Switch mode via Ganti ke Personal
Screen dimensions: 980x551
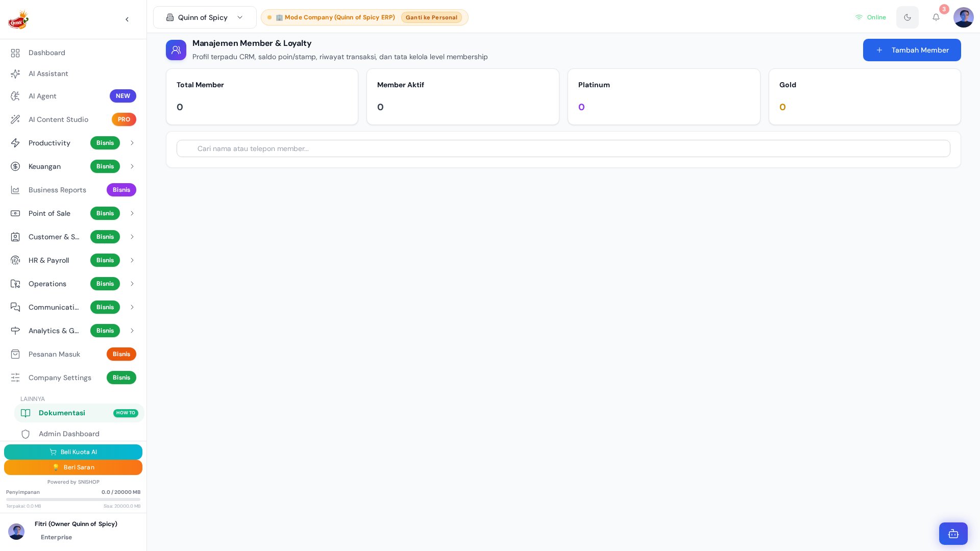[431, 17]
